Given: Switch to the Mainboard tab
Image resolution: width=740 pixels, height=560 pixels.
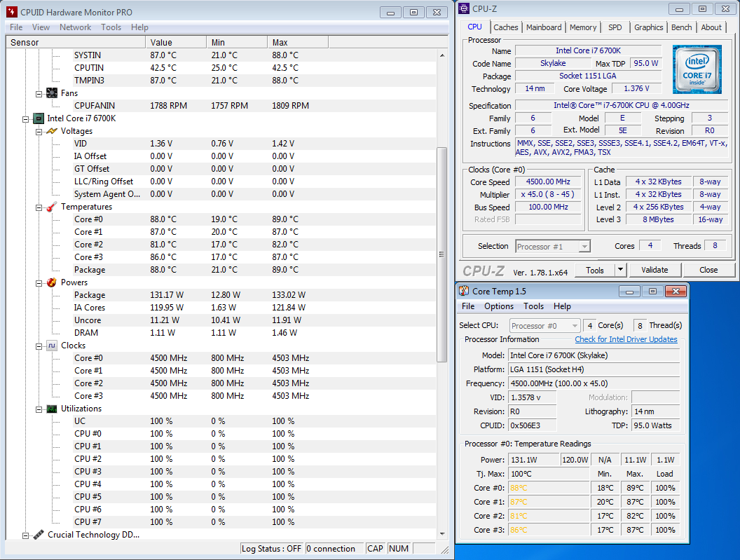Looking at the screenshot, I should point(544,27).
